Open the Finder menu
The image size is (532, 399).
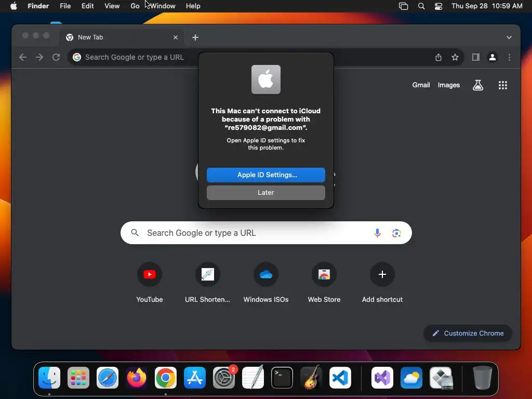(x=38, y=6)
